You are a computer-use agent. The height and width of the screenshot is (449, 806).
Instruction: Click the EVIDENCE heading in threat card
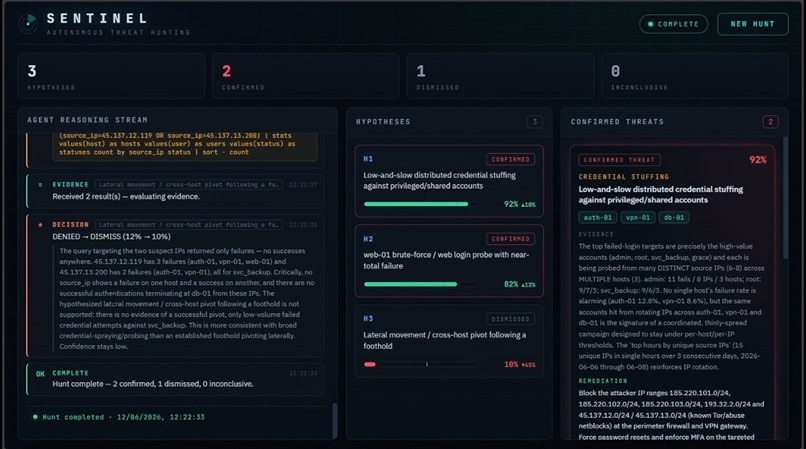coord(596,234)
